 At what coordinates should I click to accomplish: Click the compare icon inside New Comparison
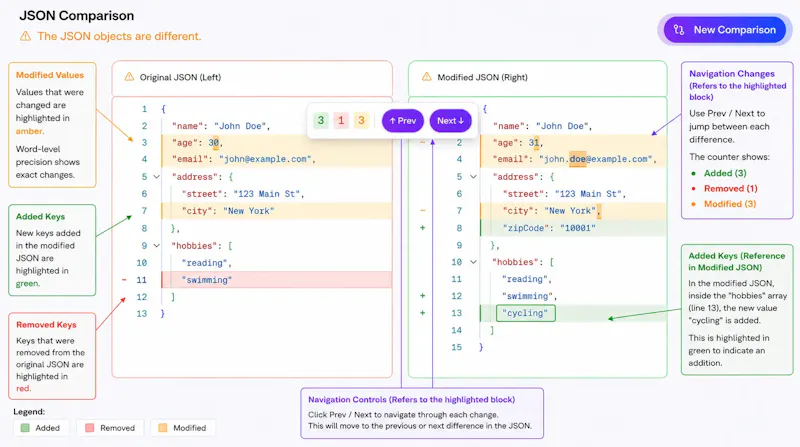pyautogui.click(x=679, y=30)
